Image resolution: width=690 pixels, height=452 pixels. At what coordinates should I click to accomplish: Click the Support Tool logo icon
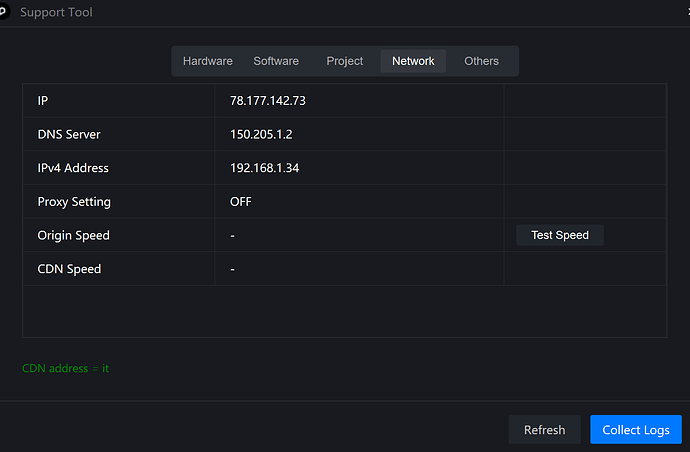3,13
